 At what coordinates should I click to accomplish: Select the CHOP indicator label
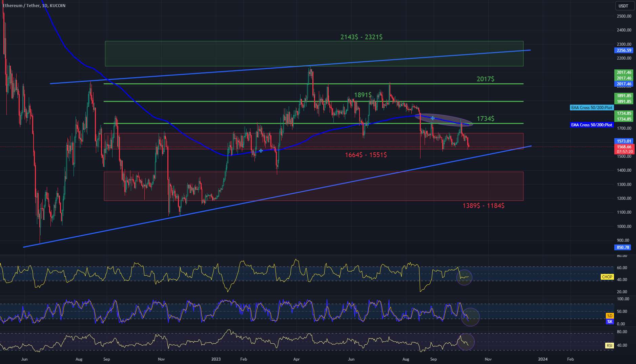coord(607,277)
